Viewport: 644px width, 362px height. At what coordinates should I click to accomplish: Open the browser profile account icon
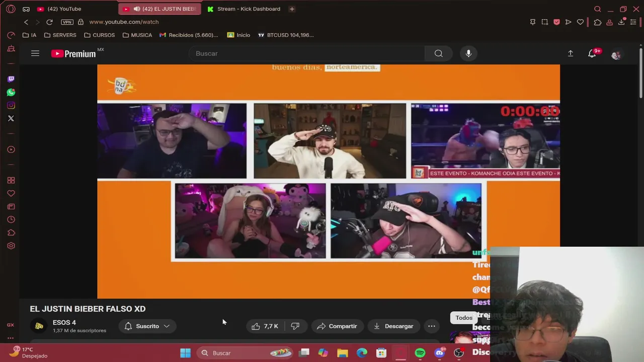point(609,22)
